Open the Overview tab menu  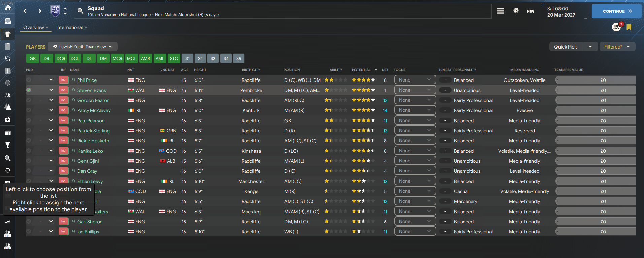coord(36,27)
